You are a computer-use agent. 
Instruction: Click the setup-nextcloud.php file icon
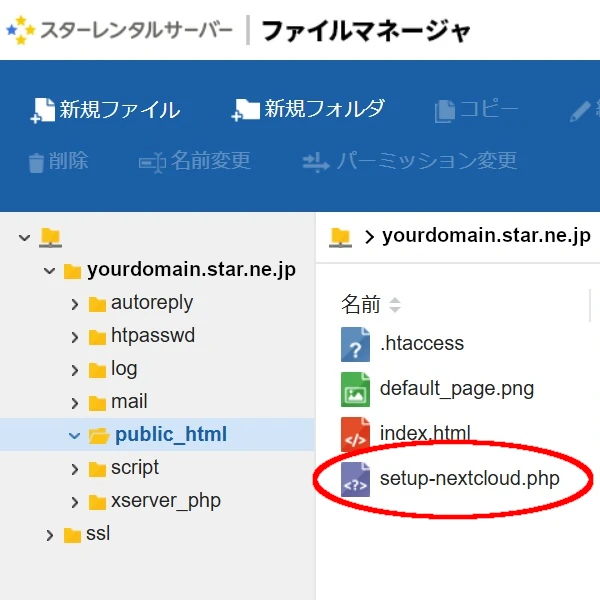355,479
